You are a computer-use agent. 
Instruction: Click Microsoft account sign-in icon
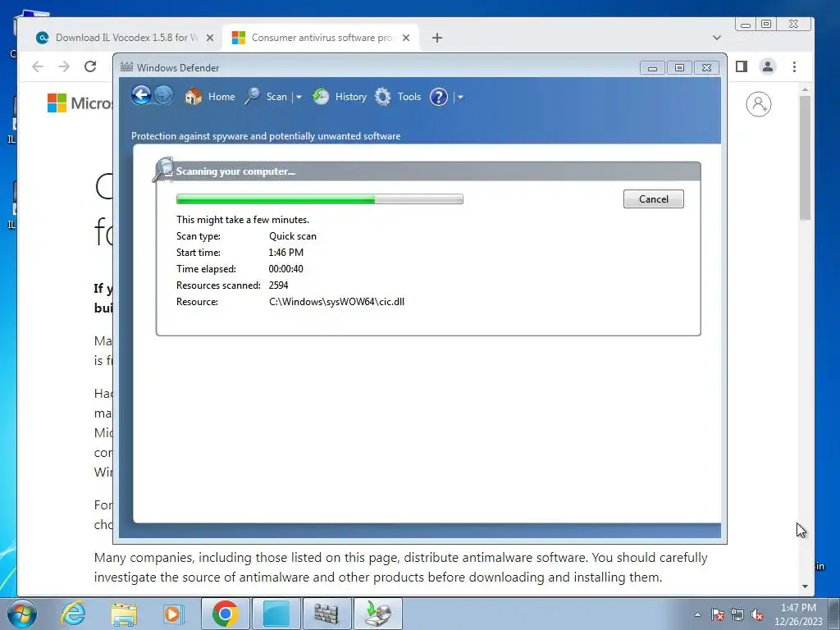coord(759,104)
